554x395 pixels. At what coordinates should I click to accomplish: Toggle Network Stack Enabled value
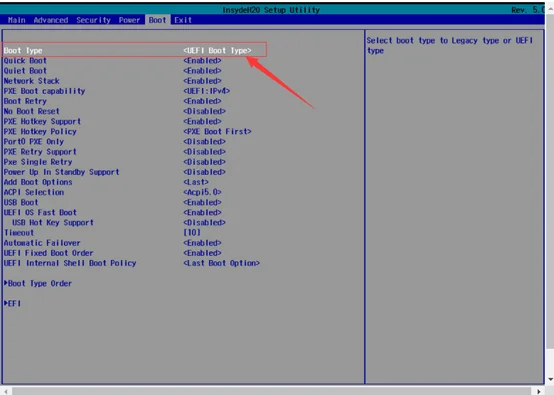click(x=202, y=81)
